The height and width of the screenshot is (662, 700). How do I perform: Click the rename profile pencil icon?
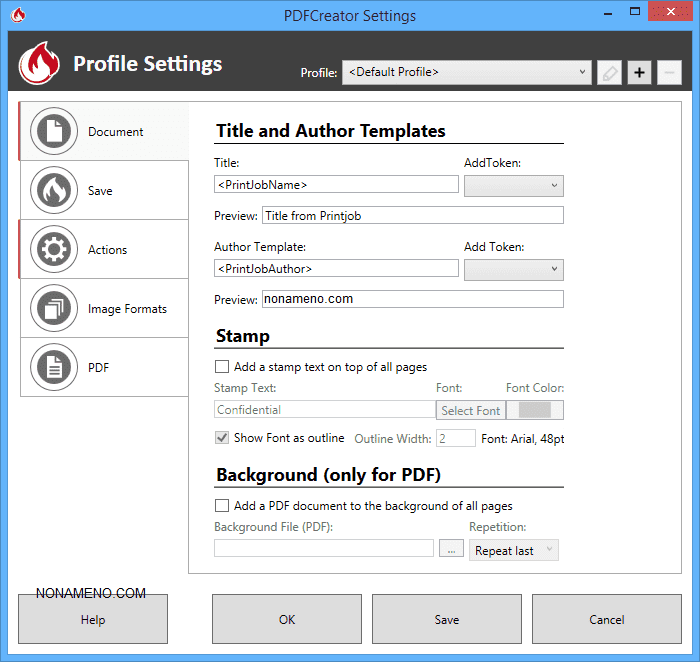pyautogui.click(x=609, y=72)
